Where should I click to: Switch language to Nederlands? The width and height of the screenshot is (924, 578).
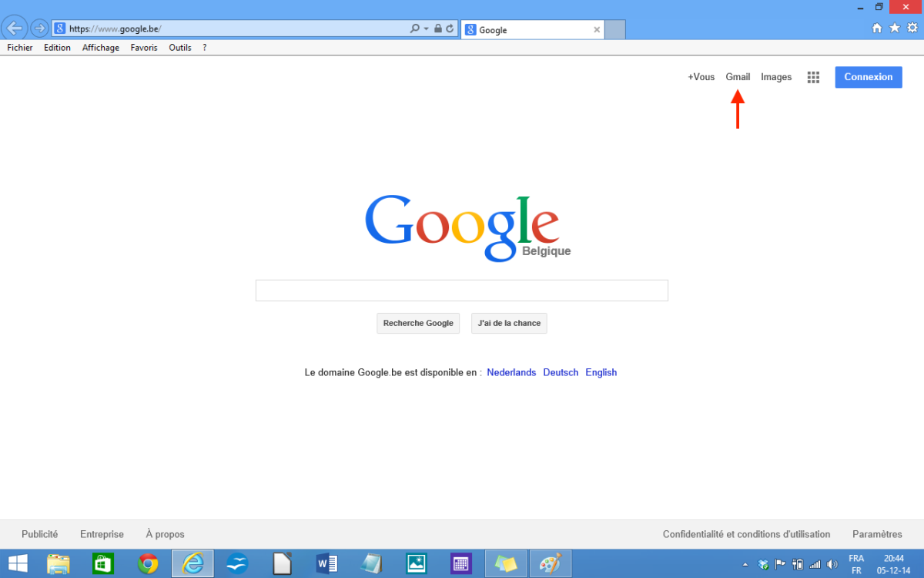tap(511, 372)
